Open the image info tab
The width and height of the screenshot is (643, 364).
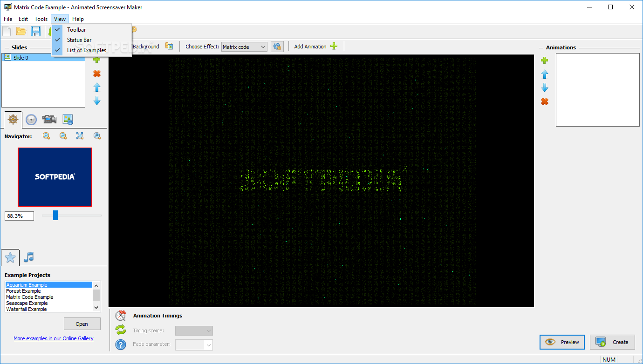click(x=68, y=120)
